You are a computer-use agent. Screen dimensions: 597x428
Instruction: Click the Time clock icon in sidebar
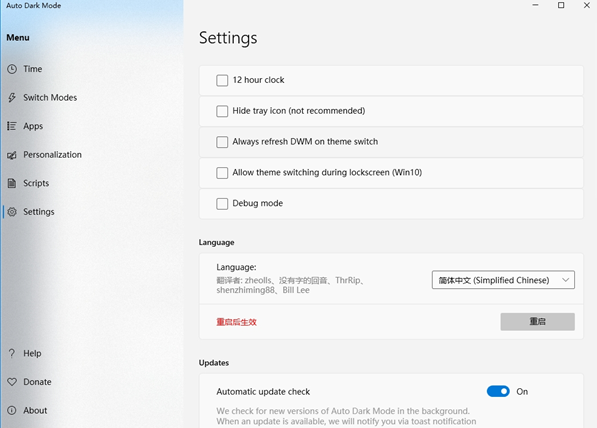click(x=12, y=69)
